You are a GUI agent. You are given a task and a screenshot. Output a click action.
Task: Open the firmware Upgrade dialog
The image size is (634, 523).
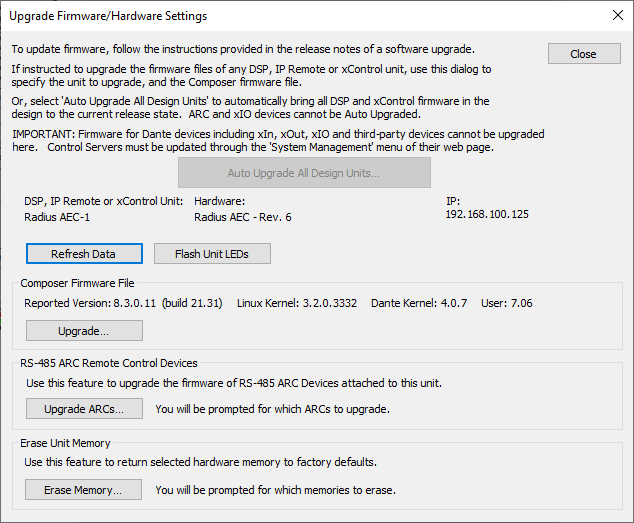point(84,331)
